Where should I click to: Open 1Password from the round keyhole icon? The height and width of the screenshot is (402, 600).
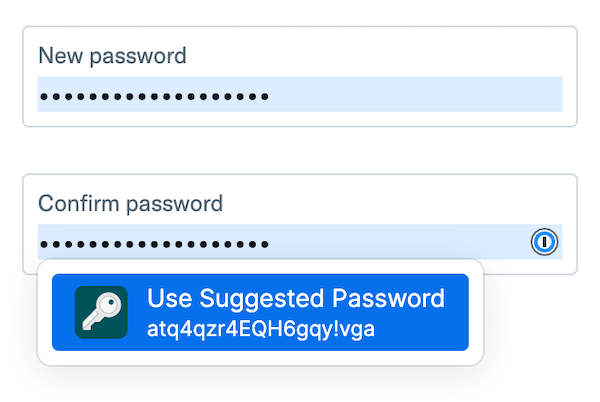click(543, 242)
